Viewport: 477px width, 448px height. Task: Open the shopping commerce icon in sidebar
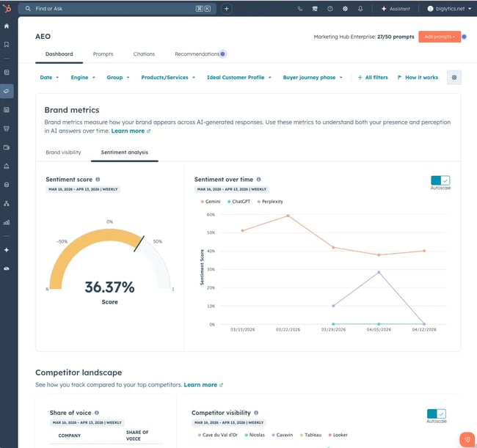coord(7,128)
